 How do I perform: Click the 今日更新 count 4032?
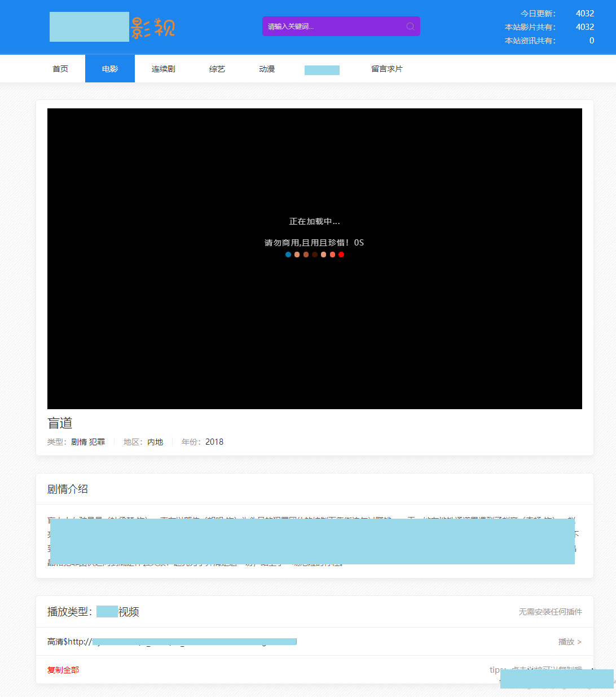pyautogui.click(x=584, y=14)
